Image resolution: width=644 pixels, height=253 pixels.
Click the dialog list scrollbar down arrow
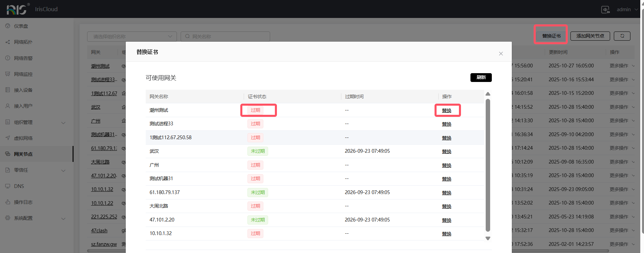pyautogui.click(x=488, y=238)
